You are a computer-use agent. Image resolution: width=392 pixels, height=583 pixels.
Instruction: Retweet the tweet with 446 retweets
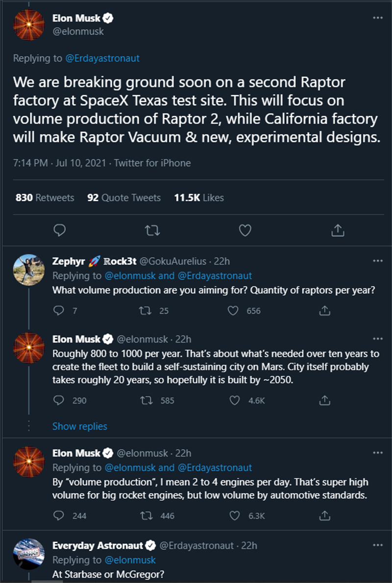click(145, 515)
